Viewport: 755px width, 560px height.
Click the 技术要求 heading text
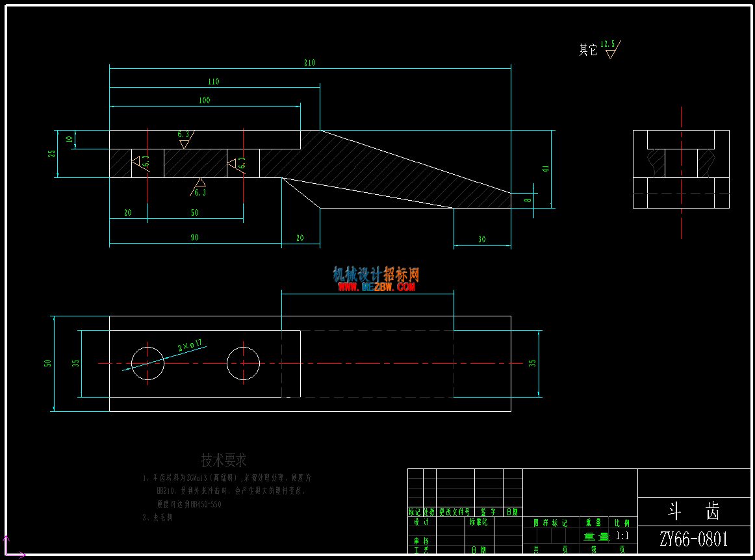tap(224, 461)
